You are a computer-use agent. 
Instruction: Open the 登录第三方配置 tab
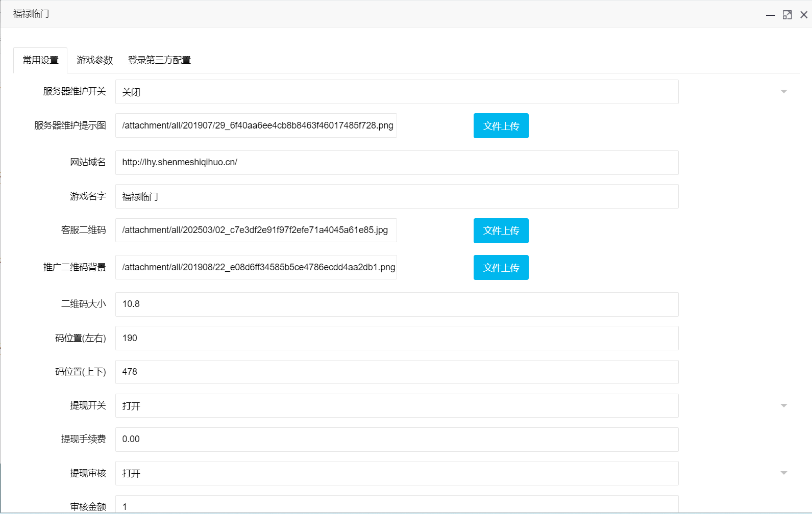click(x=159, y=60)
